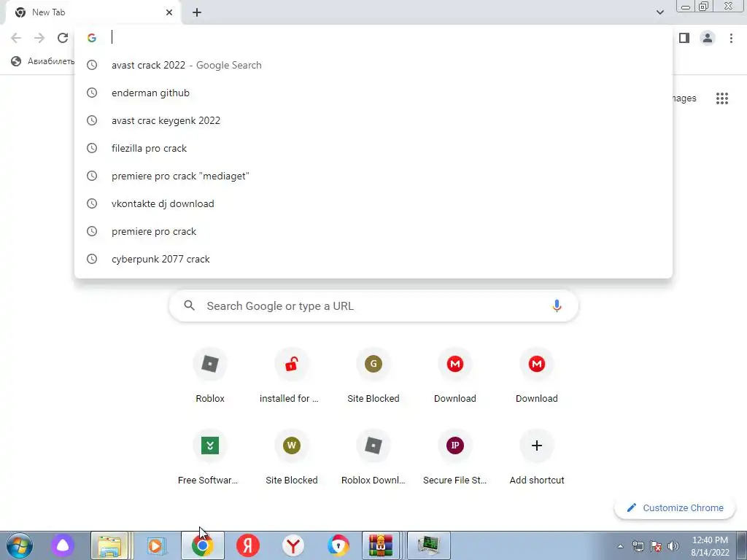
Task: Open the first Download shortcut tile
Action: coord(455,376)
